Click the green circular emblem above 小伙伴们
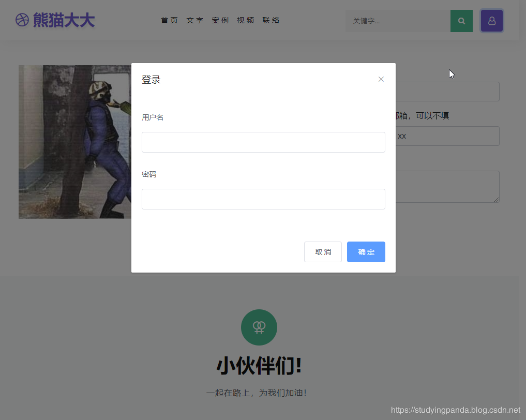The height and width of the screenshot is (420, 526). click(x=259, y=327)
